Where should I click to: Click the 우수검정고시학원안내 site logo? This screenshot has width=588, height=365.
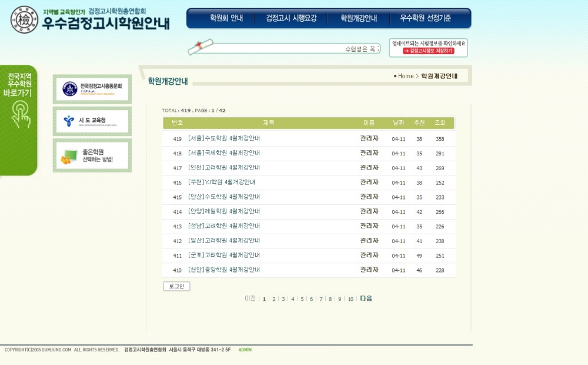pos(91,19)
